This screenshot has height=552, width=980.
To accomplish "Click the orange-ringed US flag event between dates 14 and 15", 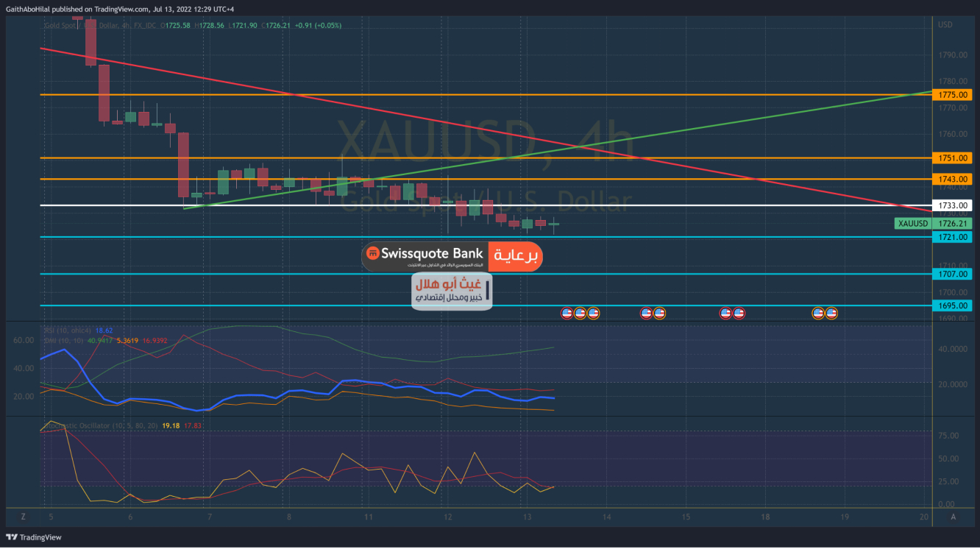I will pos(659,313).
